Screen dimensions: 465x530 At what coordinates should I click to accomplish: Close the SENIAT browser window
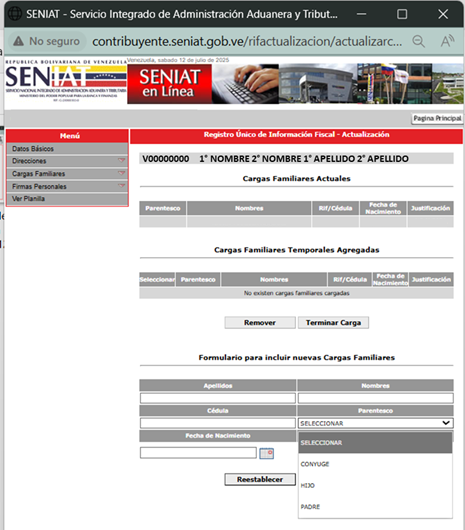[443, 14]
